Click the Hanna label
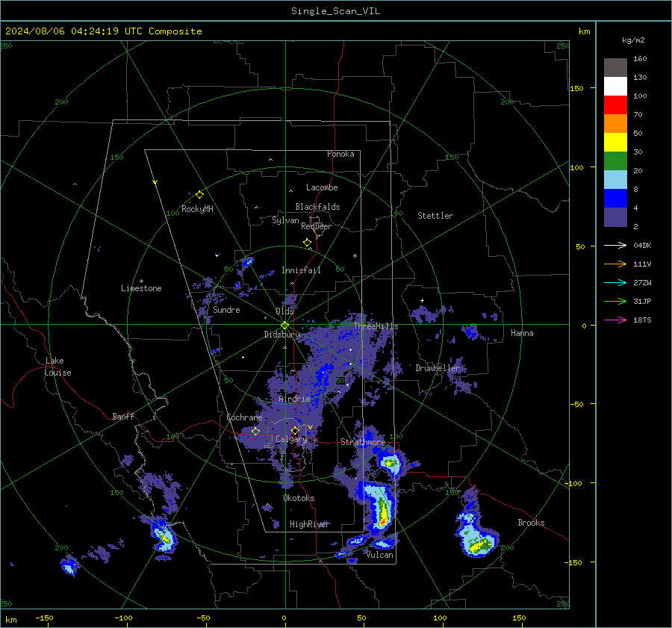This screenshot has height=628, width=672. [x=522, y=333]
